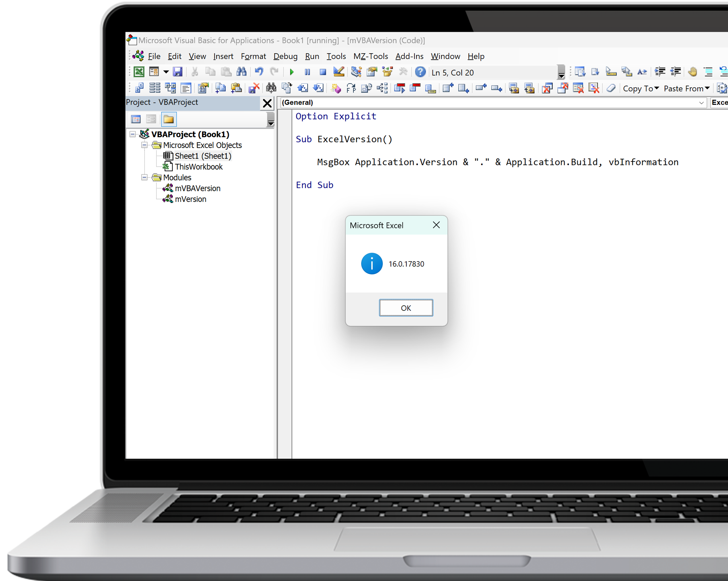Select the mVersion module in tree

(x=190, y=199)
